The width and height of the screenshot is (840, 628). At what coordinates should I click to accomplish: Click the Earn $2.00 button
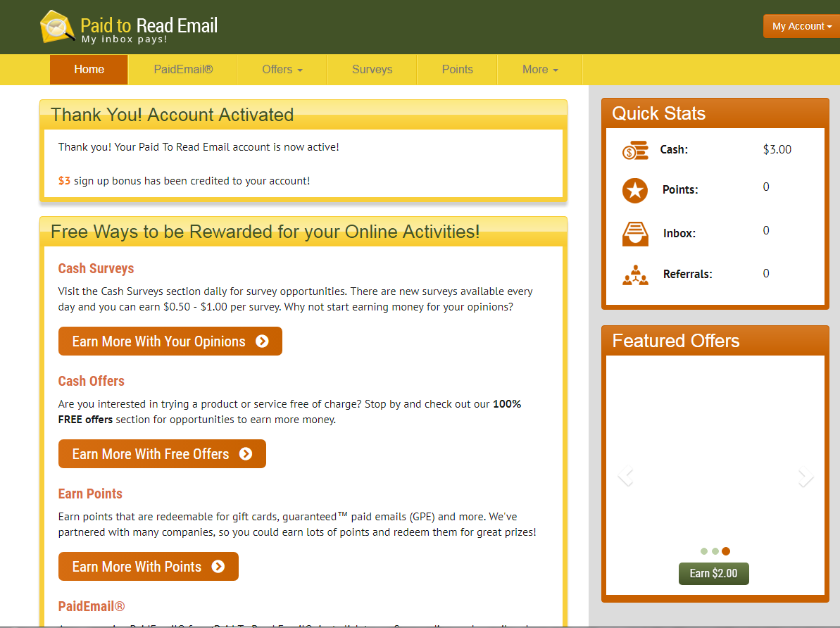point(713,573)
